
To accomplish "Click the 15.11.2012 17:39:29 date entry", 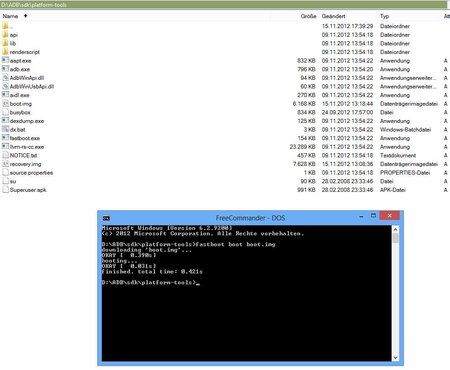I will [x=347, y=26].
